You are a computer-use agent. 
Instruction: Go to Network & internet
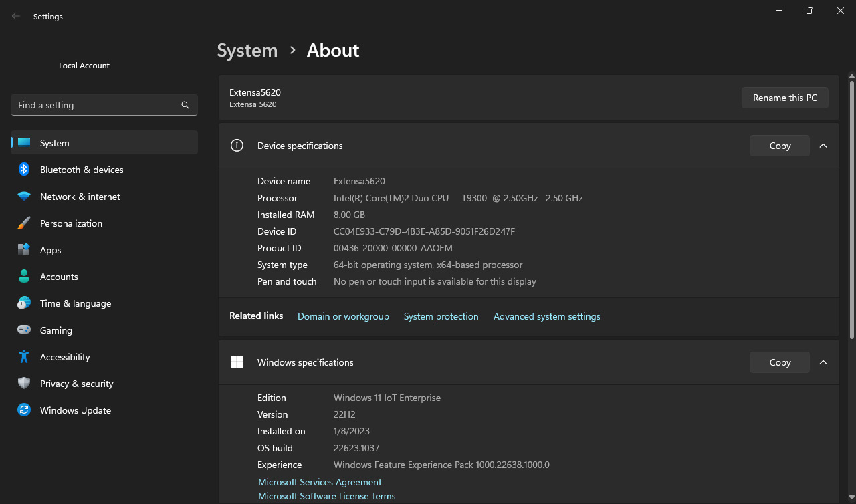(104, 196)
